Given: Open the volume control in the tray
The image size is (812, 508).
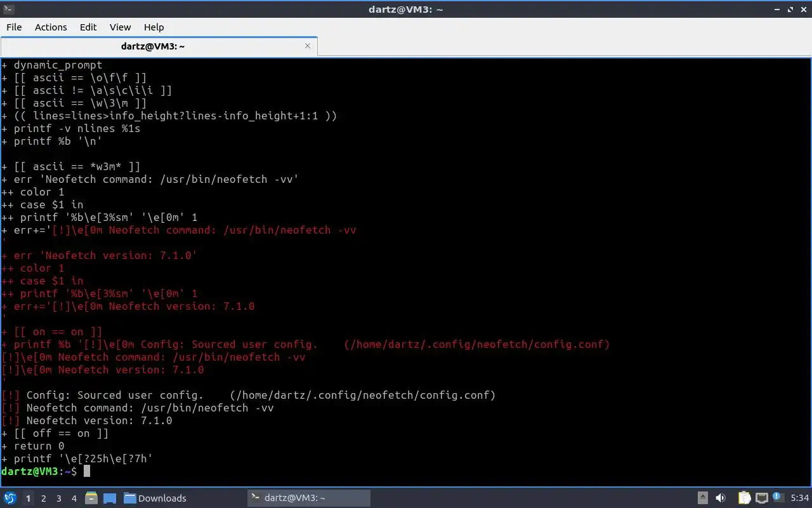Looking at the screenshot, I should 721,498.
